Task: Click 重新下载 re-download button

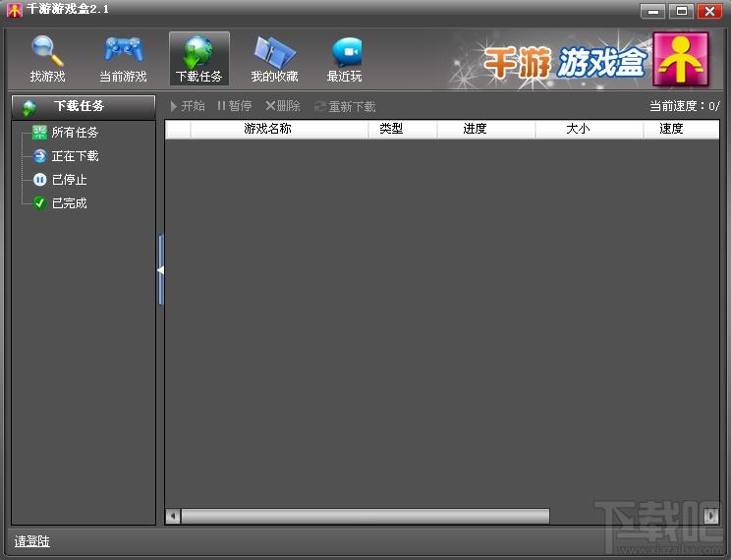Action: [x=346, y=106]
